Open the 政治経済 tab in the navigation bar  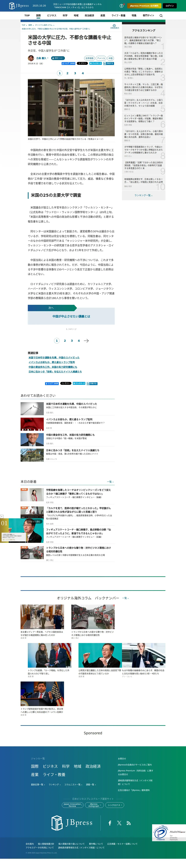pyautogui.click(x=90, y=15)
